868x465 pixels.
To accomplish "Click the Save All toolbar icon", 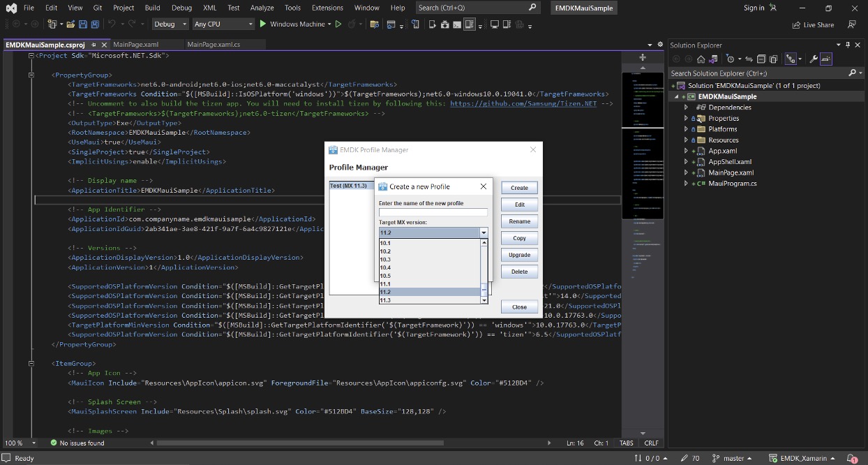I will (x=94, y=24).
